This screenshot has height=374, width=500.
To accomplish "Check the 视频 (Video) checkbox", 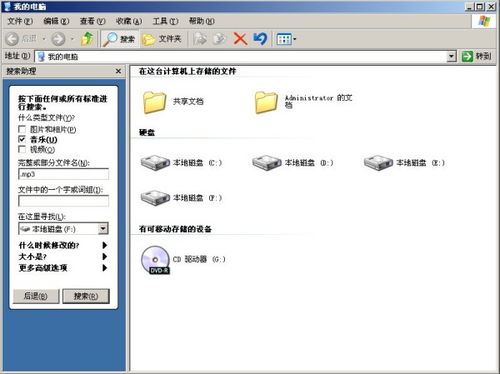I will (x=22, y=149).
